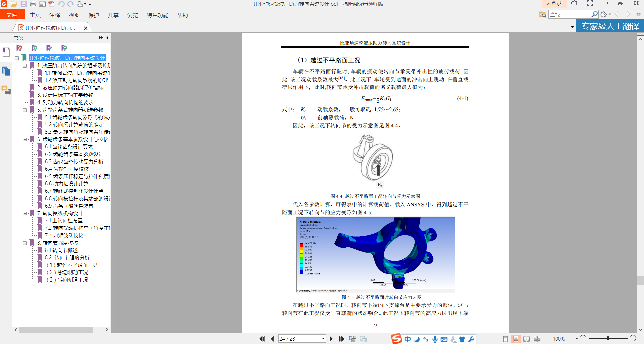
Task: Create a new PDF via the starred page icon
Action: point(51,4)
